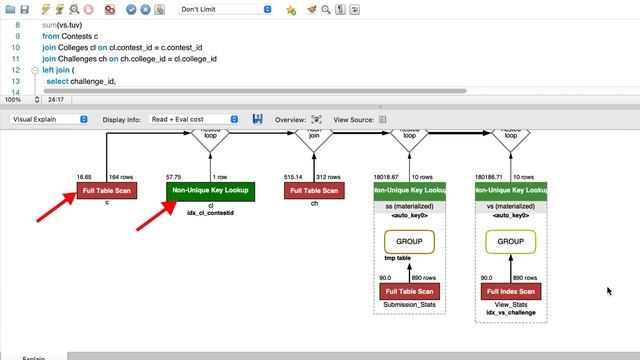This screenshot has height=360, width=640.
Task: Collapse the left join fold marker
Action: [x=35, y=70]
